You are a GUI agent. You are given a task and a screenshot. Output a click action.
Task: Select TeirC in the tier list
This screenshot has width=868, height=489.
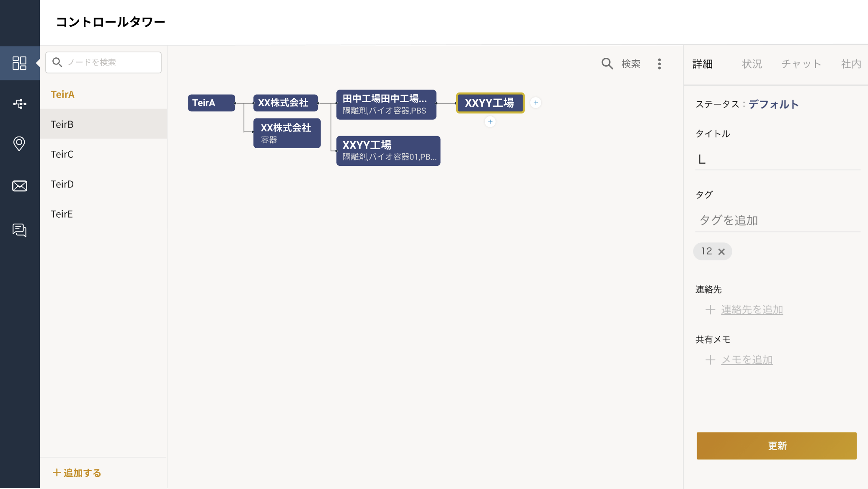point(62,154)
